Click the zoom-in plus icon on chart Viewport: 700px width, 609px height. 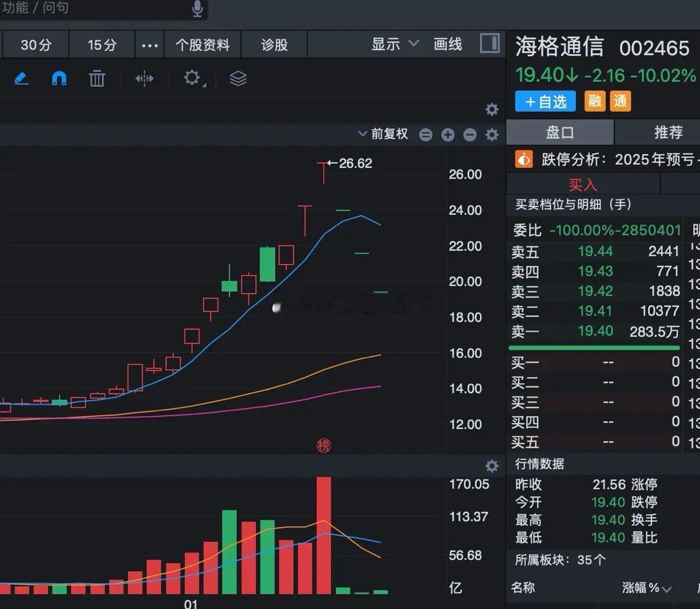[x=448, y=135]
